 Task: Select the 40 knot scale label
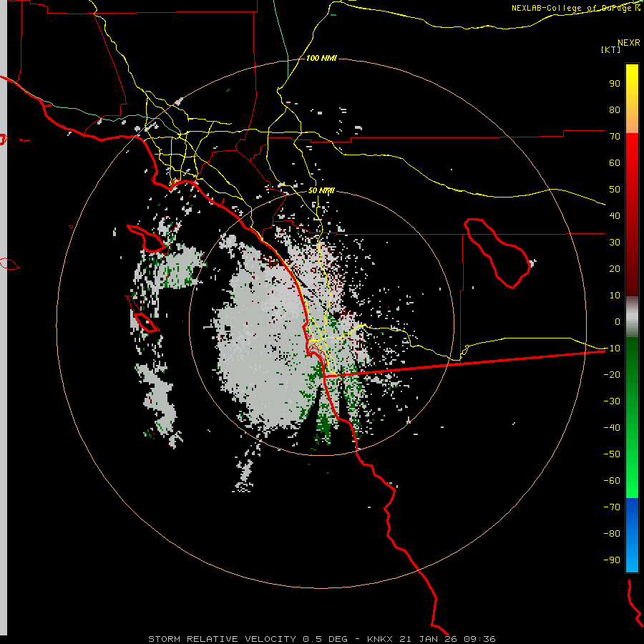coord(615,215)
